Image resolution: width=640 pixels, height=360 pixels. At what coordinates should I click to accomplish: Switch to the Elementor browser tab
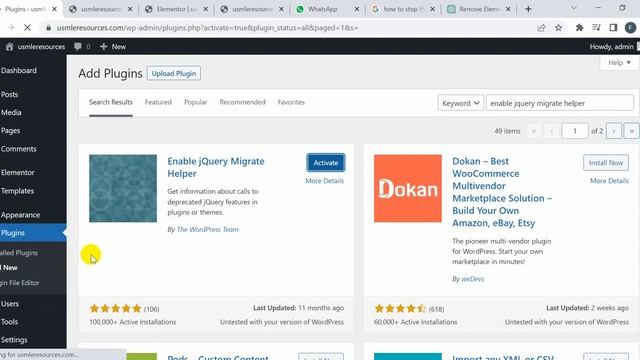[x=176, y=9]
